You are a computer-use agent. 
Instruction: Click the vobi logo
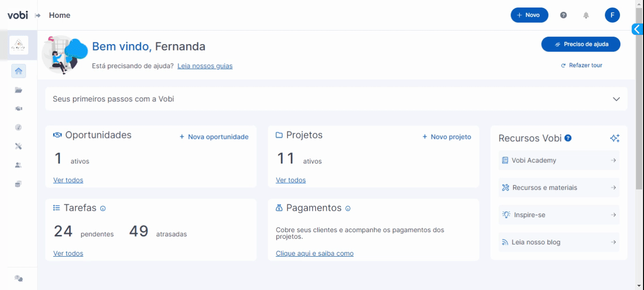(x=17, y=15)
